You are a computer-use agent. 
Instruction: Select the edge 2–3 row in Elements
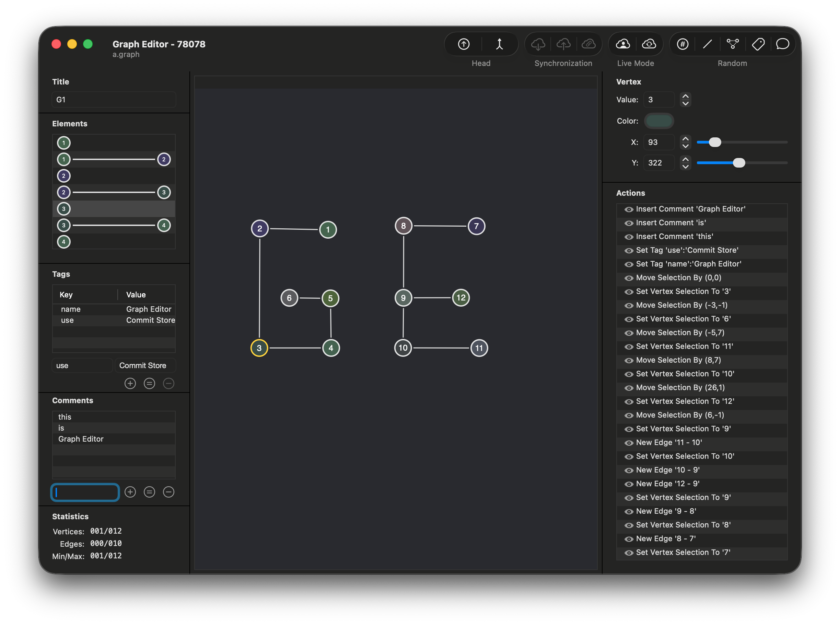click(114, 192)
